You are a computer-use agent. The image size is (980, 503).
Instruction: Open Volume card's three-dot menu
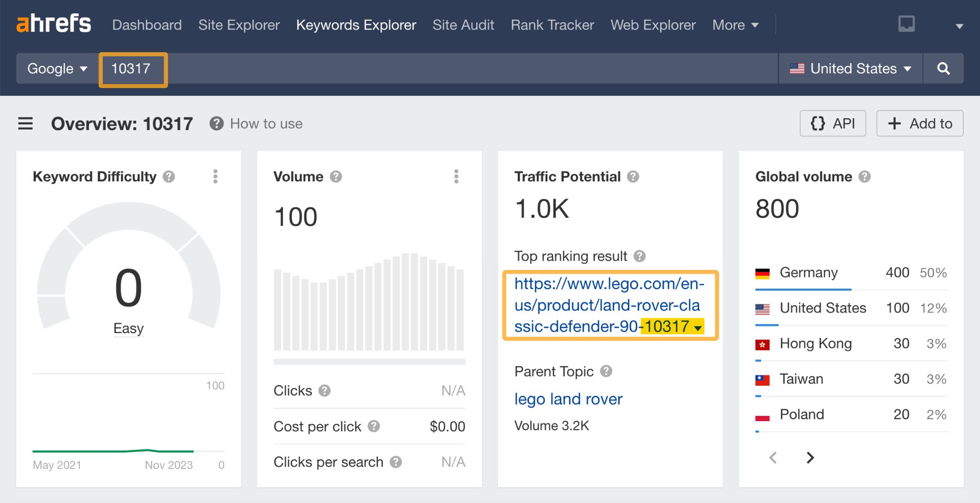(x=457, y=176)
